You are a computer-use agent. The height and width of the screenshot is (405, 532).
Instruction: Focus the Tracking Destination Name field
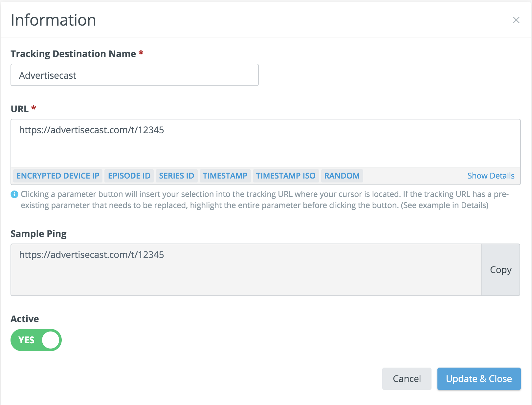[135, 75]
